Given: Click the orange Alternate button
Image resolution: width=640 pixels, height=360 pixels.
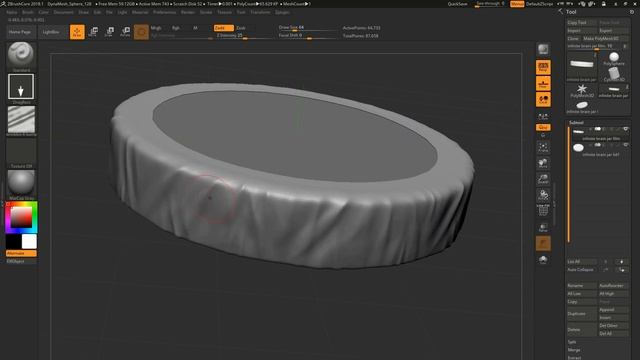Looking at the screenshot, I should (x=21, y=253).
